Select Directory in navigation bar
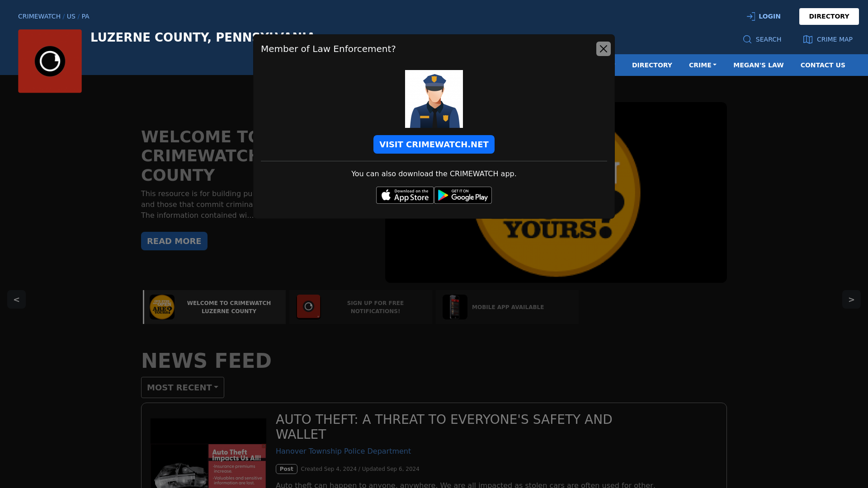 click(651, 65)
